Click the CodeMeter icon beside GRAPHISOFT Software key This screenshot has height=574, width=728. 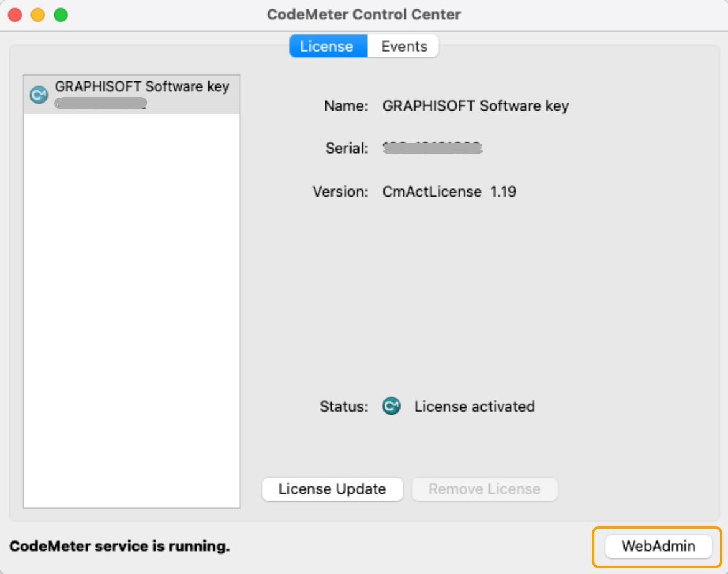pos(39,95)
